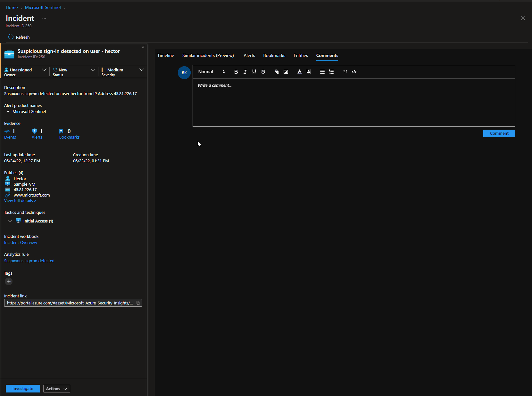Toggle strikethrough formatting in comment editor
This screenshot has width=532, height=396.
click(x=263, y=72)
